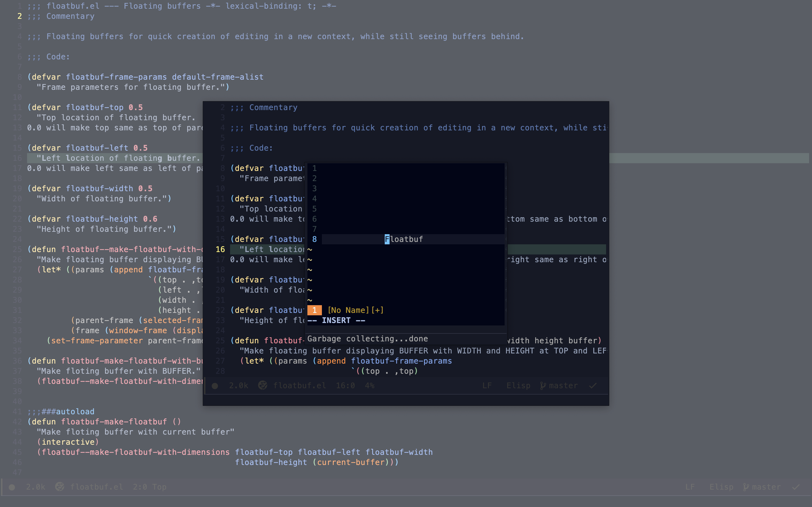Click the Garbage collecting...done echo area message
This screenshot has width=812, height=507.
tap(367, 339)
